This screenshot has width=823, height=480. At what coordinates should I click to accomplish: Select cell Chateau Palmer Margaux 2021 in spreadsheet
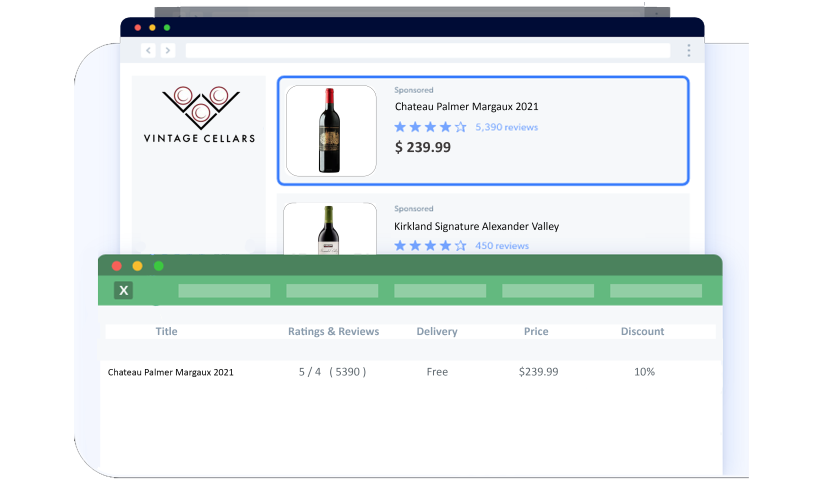(171, 372)
